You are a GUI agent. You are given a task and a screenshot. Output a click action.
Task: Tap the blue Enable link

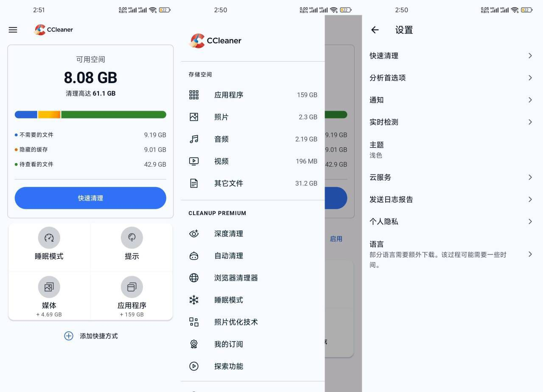tap(336, 239)
